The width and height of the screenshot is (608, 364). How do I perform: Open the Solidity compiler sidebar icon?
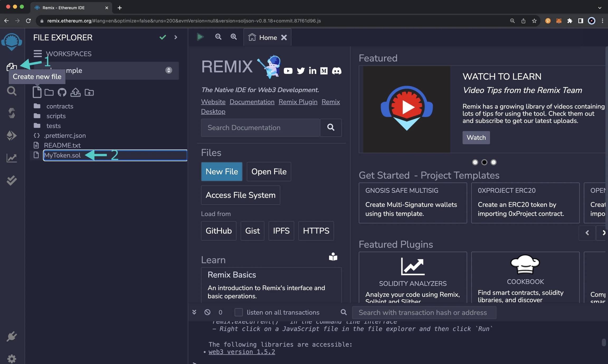coord(11,113)
